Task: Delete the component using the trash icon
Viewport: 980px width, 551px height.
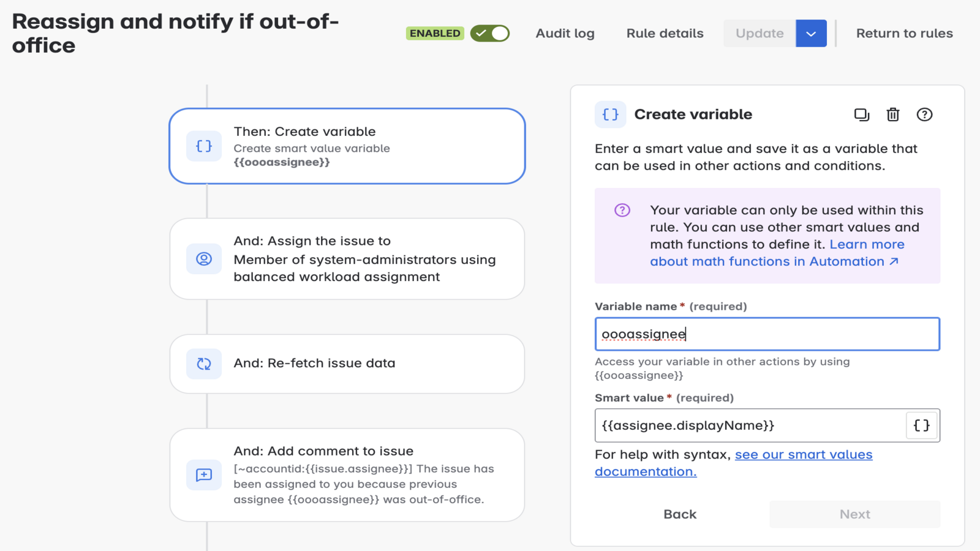Action: coord(892,114)
